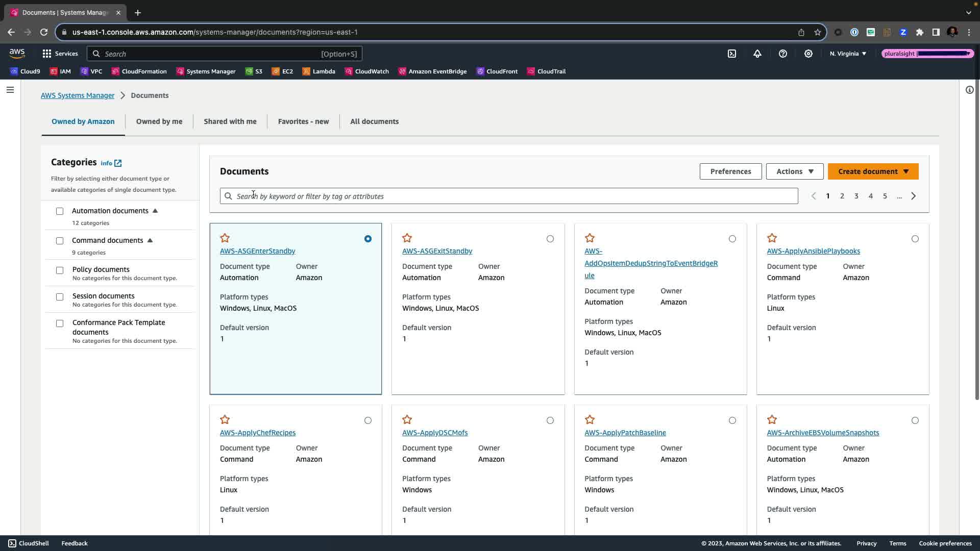
Task: Toggle the side navigation hamburger menu
Action: pyautogui.click(x=10, y=90)
